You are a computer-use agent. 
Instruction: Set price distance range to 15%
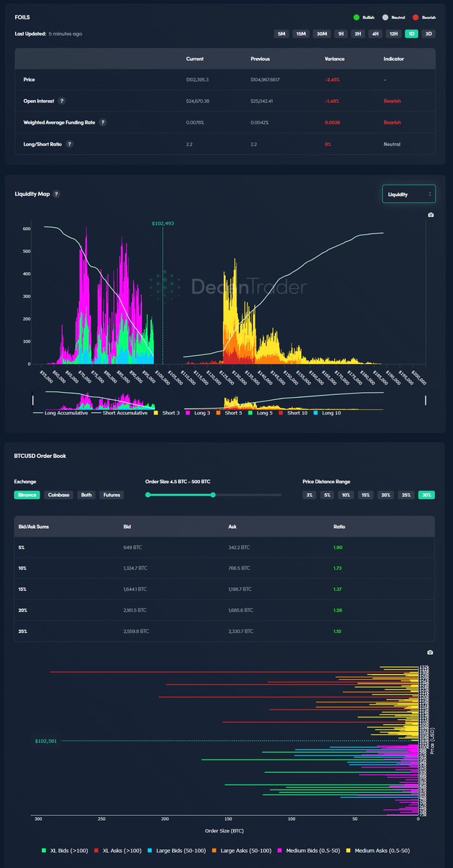click(366, 495)
